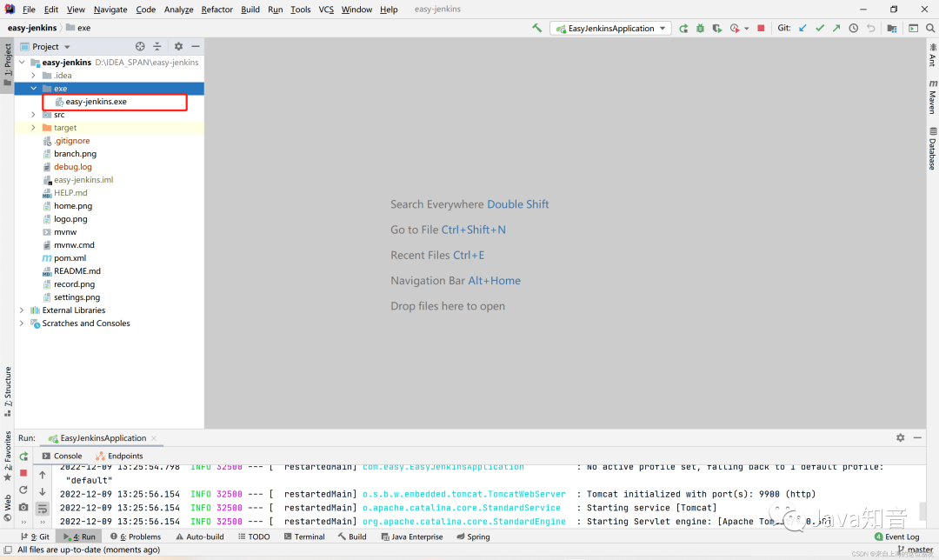Click the Git commit checkmark icon
939x560 pixels.
pyautogui.click(x=820, y=28)
